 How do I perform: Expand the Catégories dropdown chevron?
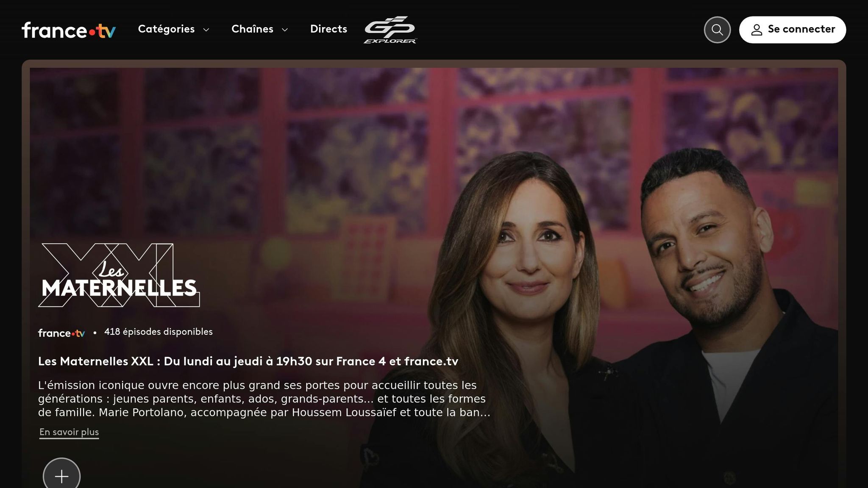coord(206,30)
